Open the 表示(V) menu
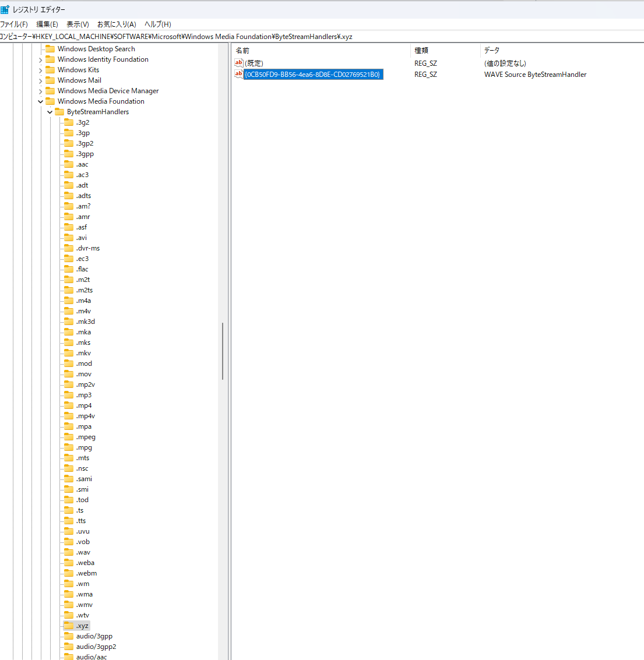This screenshot has width=644, height=660. [x=78, y=24]
